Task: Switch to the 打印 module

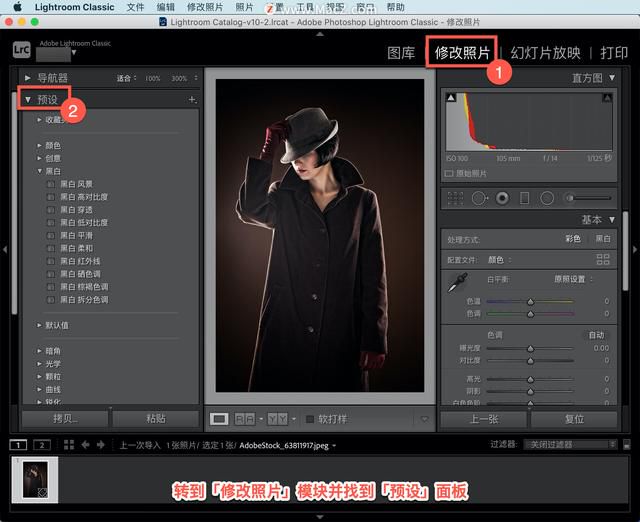Action: tap(614, 53)
